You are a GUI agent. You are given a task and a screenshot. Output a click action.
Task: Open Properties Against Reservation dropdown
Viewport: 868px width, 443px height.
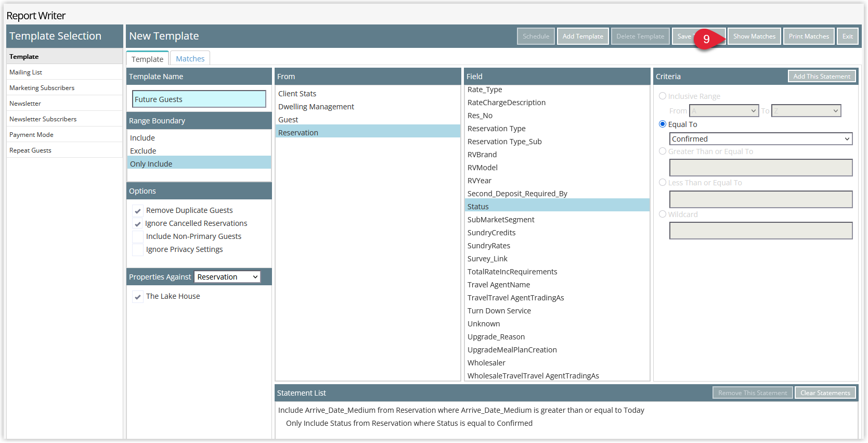[x=227, y=277]
